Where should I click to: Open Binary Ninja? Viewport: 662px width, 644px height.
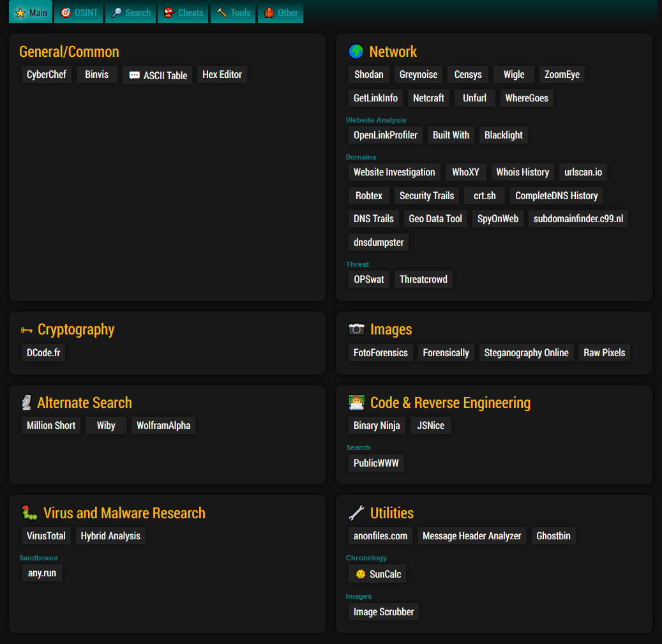tap(377, 426)
